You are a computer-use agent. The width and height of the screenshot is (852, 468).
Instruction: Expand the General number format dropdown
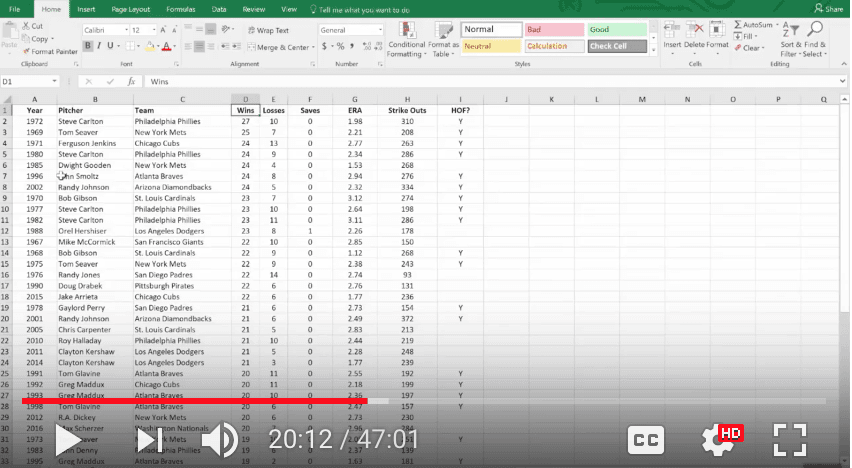[373, 30]
